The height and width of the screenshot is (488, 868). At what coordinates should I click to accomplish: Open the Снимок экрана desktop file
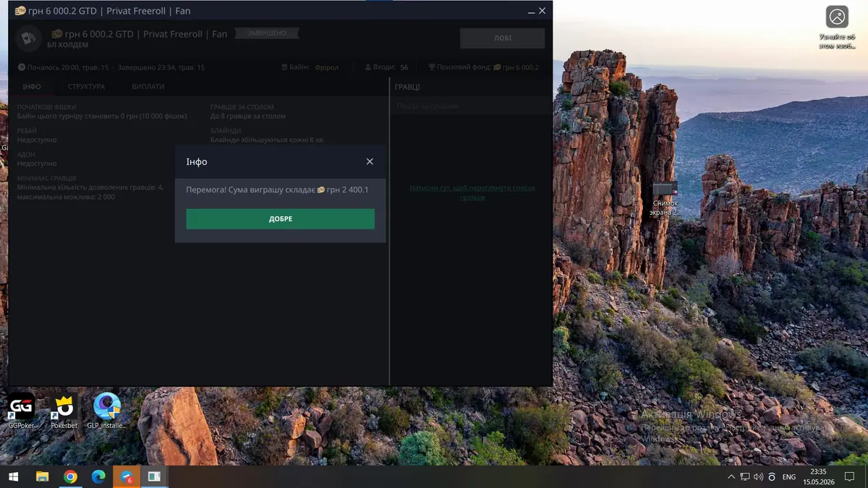[x=665, y=199]
